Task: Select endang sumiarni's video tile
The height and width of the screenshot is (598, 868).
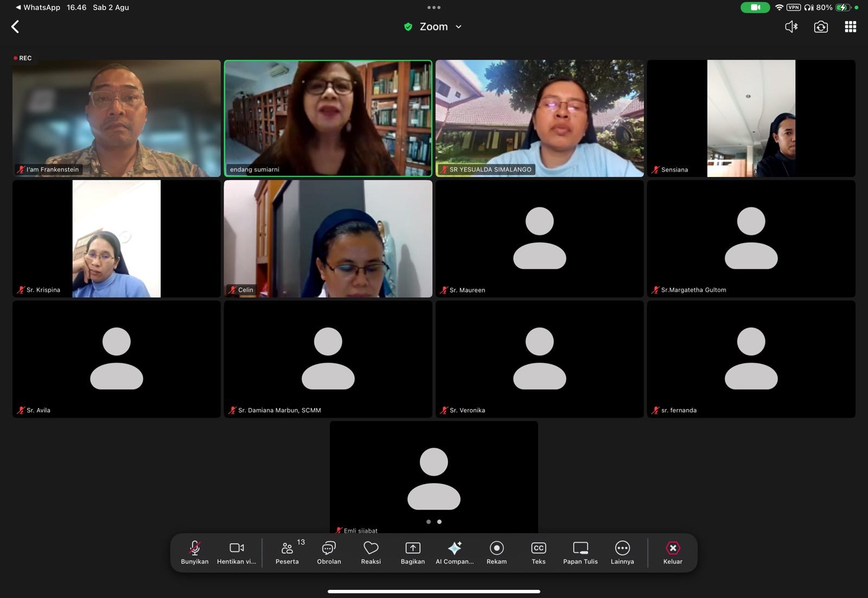Action: [328, 118]
